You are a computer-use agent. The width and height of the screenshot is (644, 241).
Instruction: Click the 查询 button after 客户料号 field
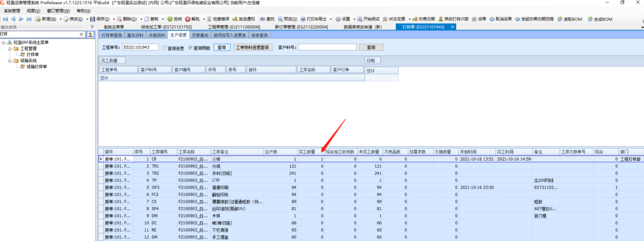[x=371, y=47]
